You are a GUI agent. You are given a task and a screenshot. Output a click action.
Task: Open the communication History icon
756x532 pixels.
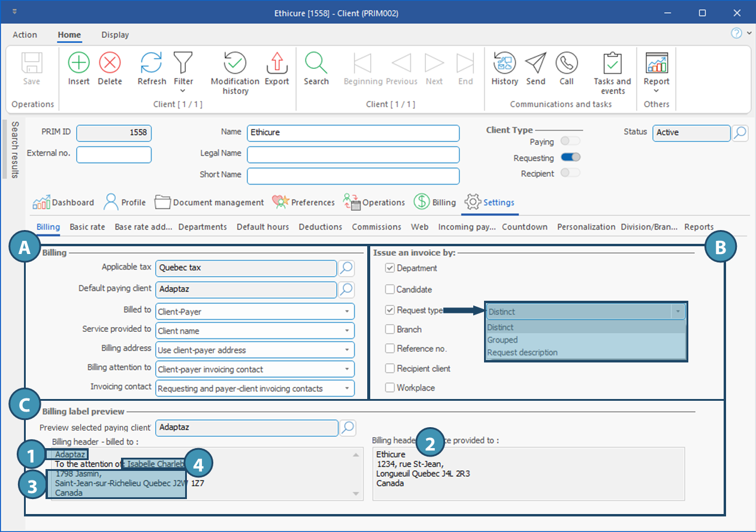504,63
